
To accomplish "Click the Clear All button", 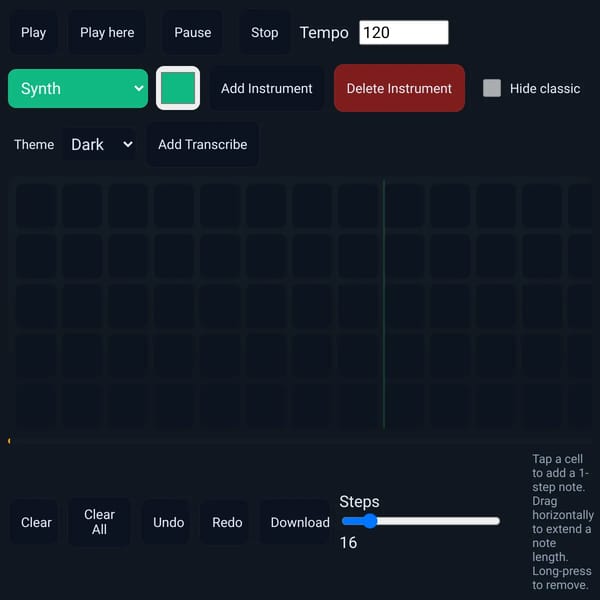I will coord(99,522).
